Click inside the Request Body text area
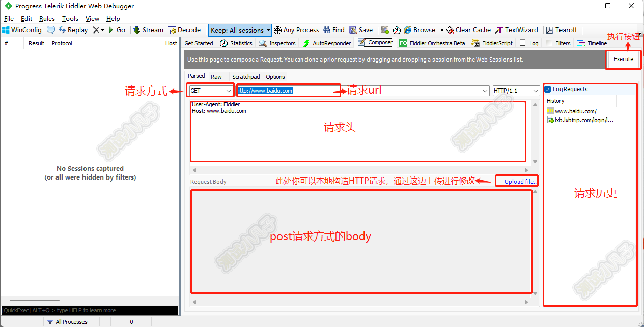The image size is (644, 327). tap(361, 243)
